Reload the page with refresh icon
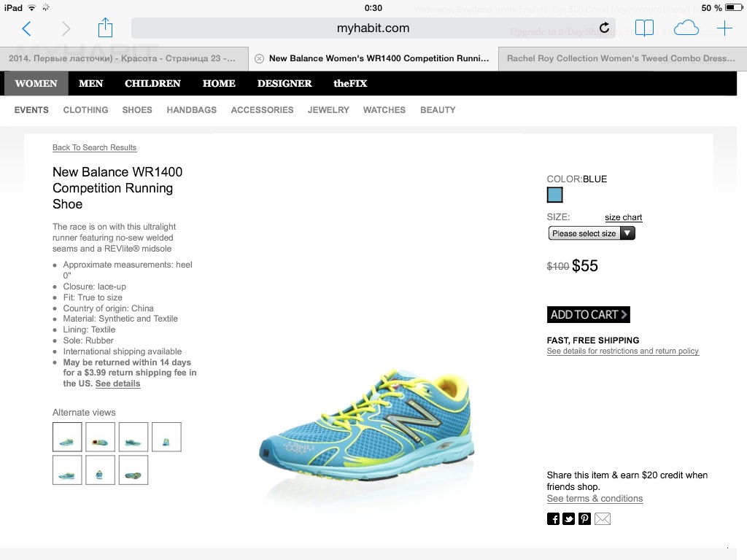Image resolution: width=747 pixels, height=560 pixels. click(604, 28)
